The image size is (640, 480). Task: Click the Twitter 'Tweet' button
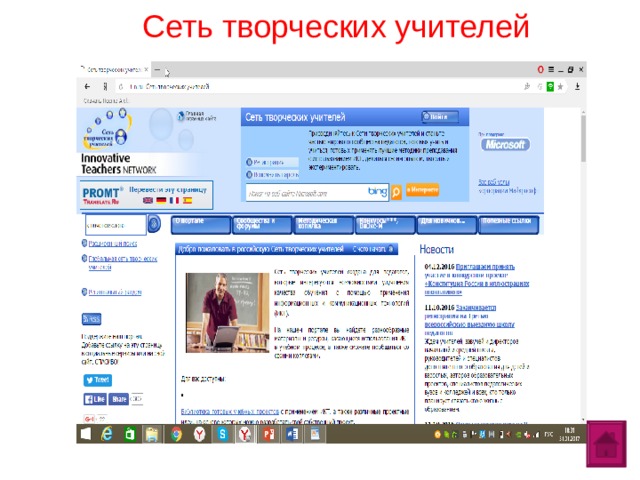[x=98, y=380]
